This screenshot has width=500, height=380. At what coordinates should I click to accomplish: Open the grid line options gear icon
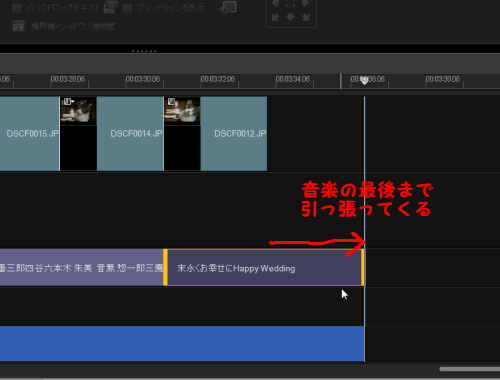228,7
